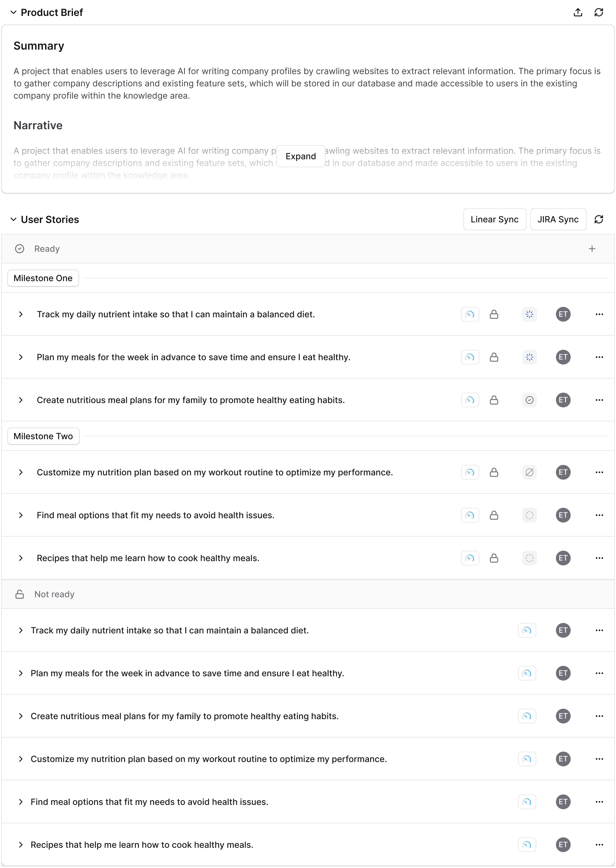Toggle the lock on 'Customize my nutrition plan' Ready story
This screenshot has height=868, width=616.
[x=493, y=472]
